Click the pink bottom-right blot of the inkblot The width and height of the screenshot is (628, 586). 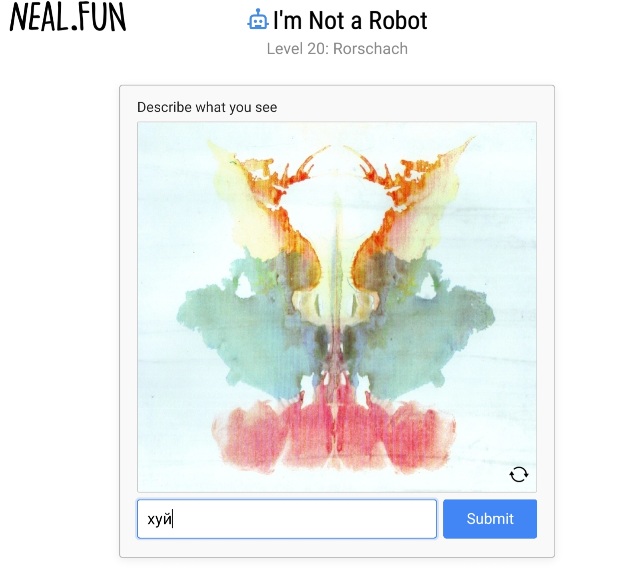click(x=417, y=435)
